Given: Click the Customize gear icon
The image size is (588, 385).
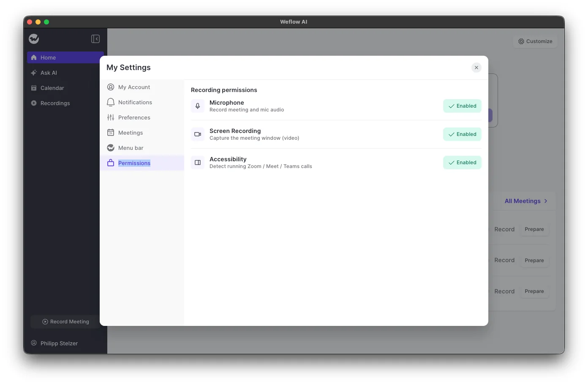Looking at the screenshot, I should pyautogui.click(x=521, y=41).
